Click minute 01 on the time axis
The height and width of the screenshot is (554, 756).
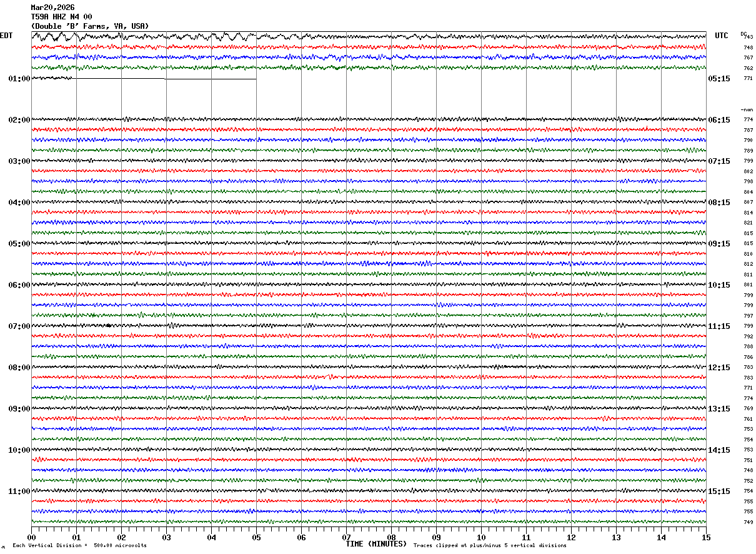(x=76, y=538)
